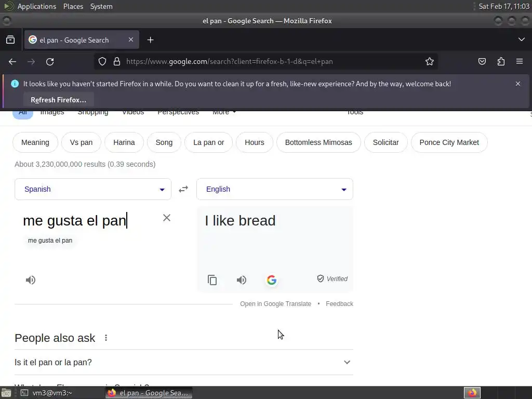The image size is (532, 399).
Task: Click the Feedback link
Action: click(x=339, y=303)
